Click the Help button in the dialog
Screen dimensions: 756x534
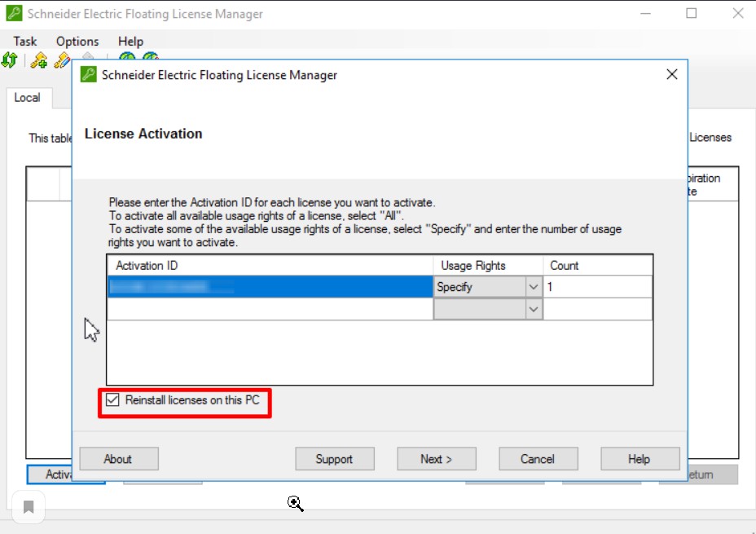(x=640, y=459)
